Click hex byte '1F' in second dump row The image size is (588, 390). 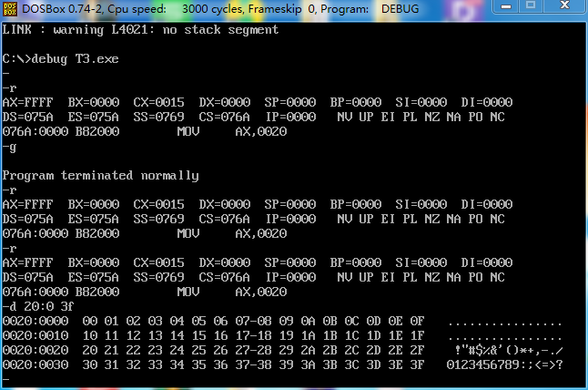pyautogui.click(x=417, y=335)
